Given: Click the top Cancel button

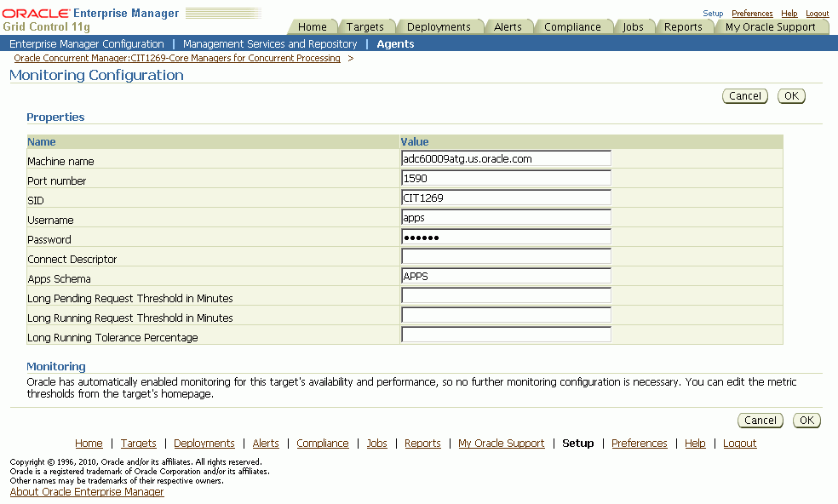Looking at the screenshot, I should 745,96.
